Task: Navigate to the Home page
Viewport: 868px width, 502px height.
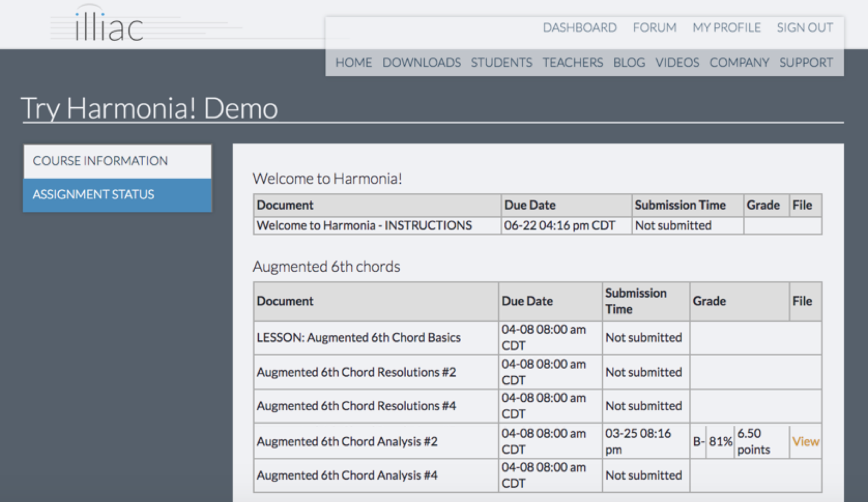Action: click(x=353, y=63)
